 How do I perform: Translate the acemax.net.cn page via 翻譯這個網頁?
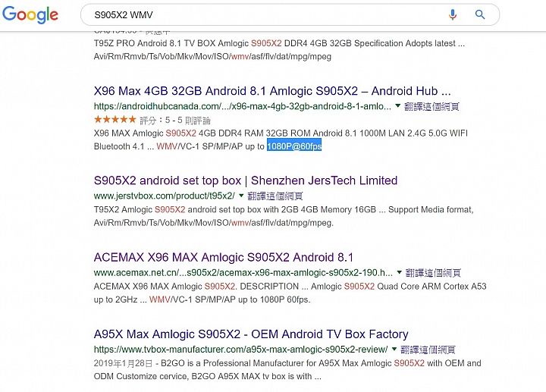pos(433,273)
